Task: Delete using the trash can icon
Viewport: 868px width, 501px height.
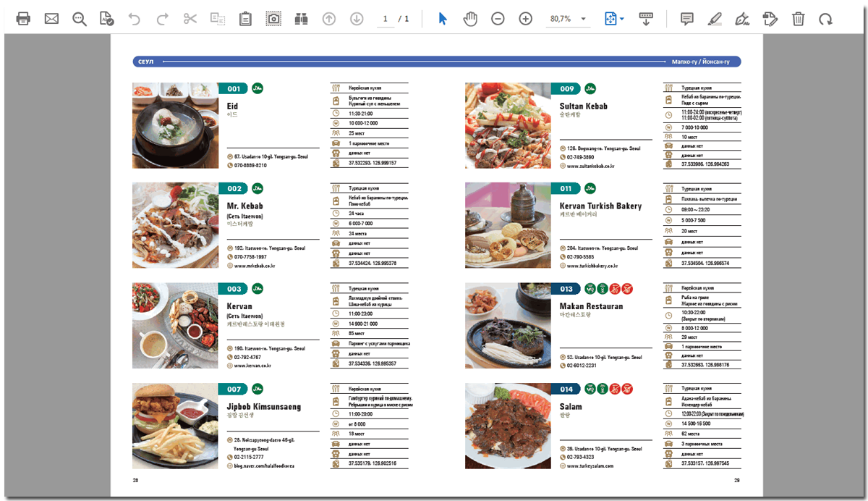Action: pyautogui.click(x=798, y=19)
